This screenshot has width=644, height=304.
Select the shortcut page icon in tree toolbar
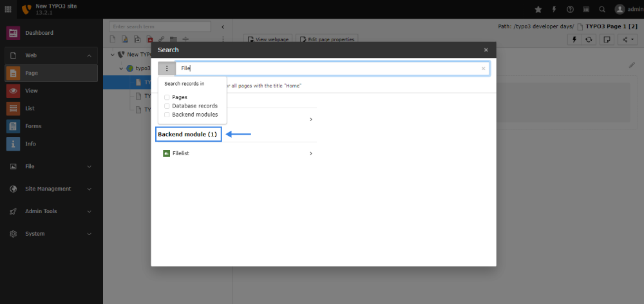pyautogui.click(x=137, y=39)
